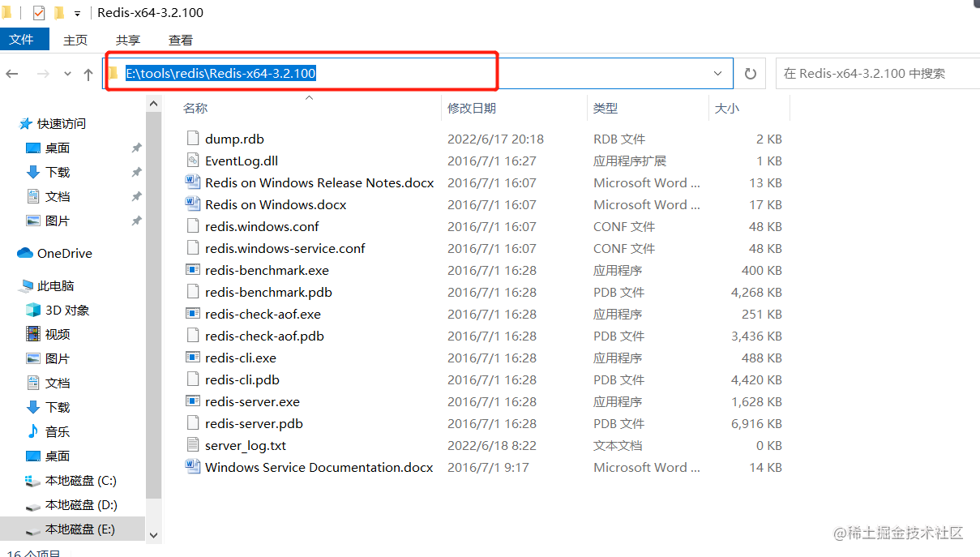Viewport: 980px width, 557px height.
Task: Open the recent locations chevron dropdown
Action: [x=67, y=74]
